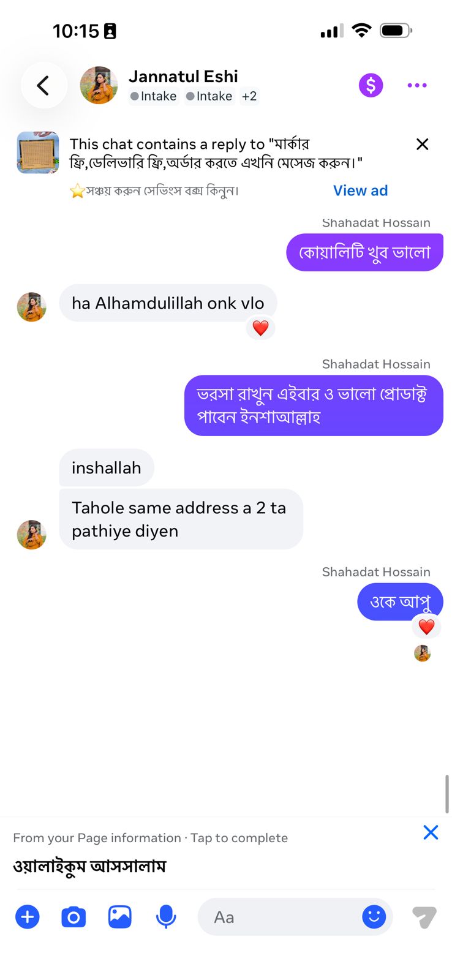Tap the savings box ad thumbnail
This screenshot has height=980, width=452.
[38, 153]
